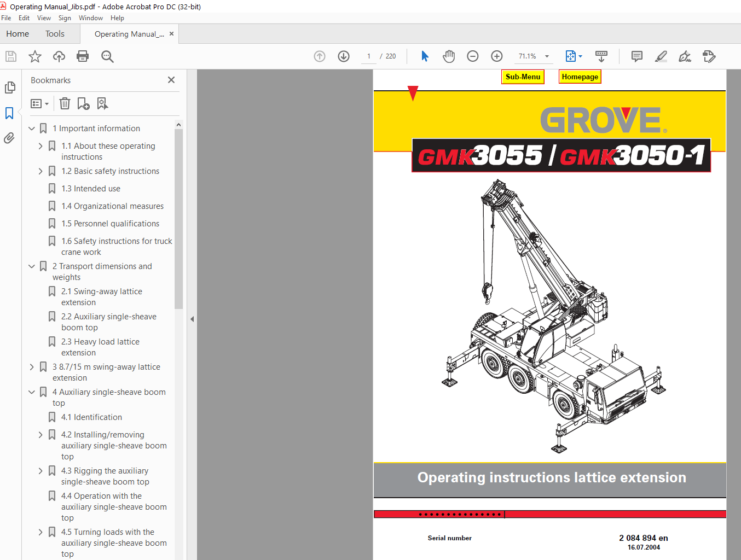Screen dimensions: 741x560
Task: Expand '1.1 About these operating instructions'
Action: 40,146
